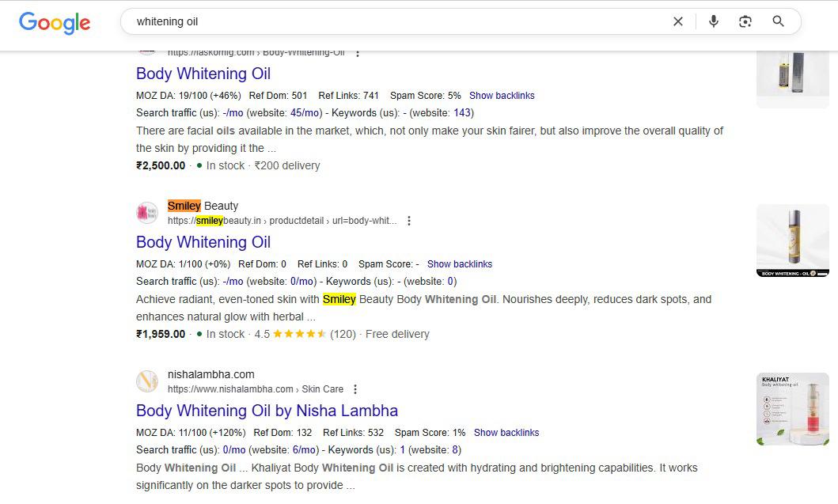Viewport: 838px width, 504px height.
Task: Click 'Spam Score: 5%' metric text
Action: (x=426, y=96)
